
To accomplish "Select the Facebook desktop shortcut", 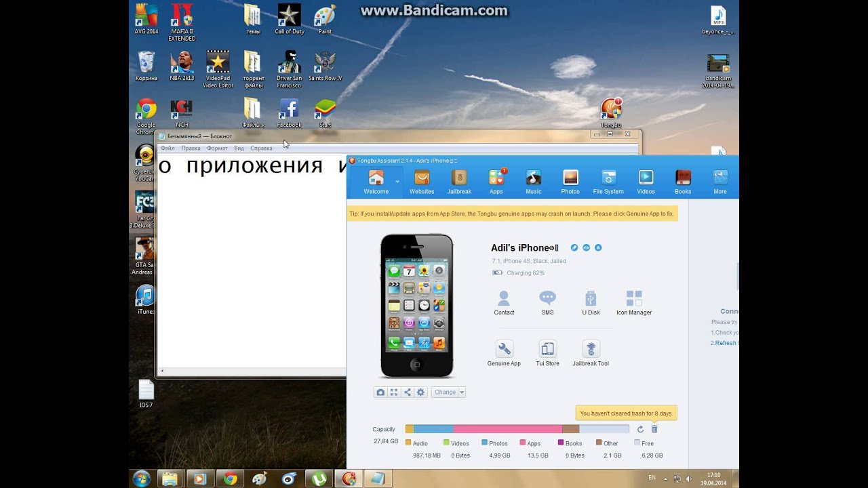I will [x=290, y=113].
